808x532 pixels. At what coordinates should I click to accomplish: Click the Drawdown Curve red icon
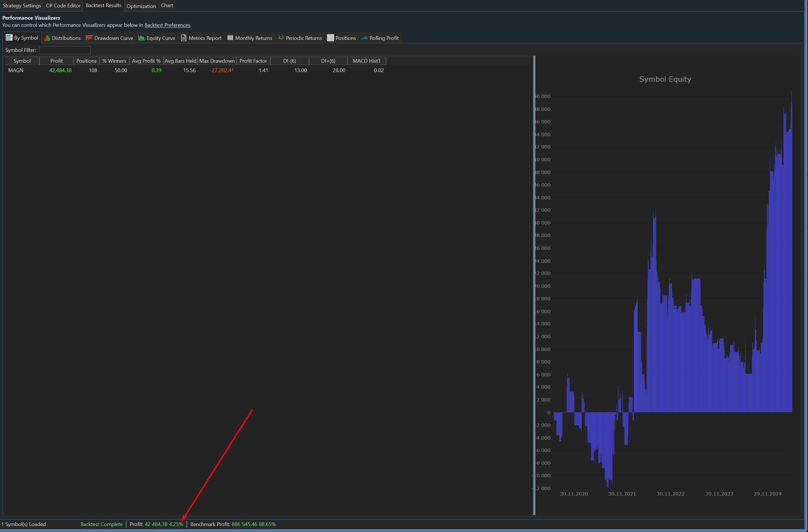pyautogui.click(x=89, y=38)
